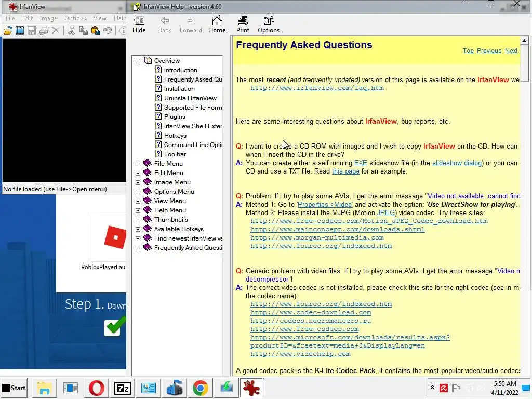Expand the Edit Menu help book

click(x=138, y=174)
